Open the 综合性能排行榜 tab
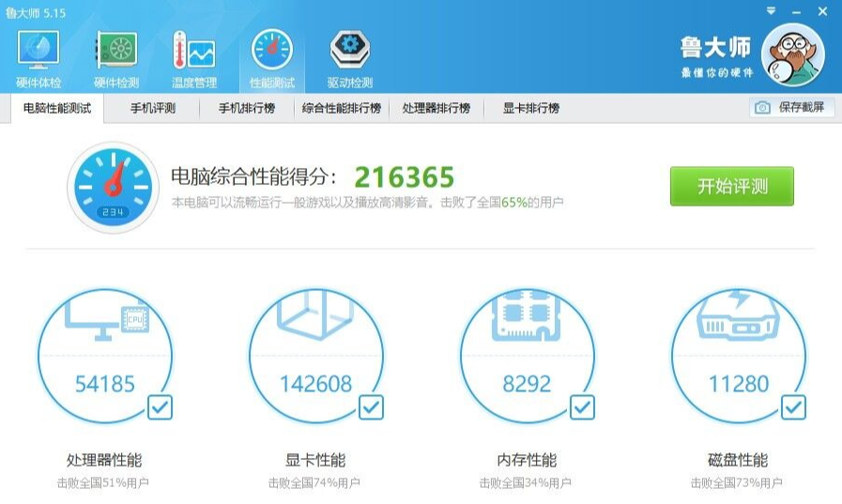The width and height of the screenshot is (842, 504). coord(342,108)
